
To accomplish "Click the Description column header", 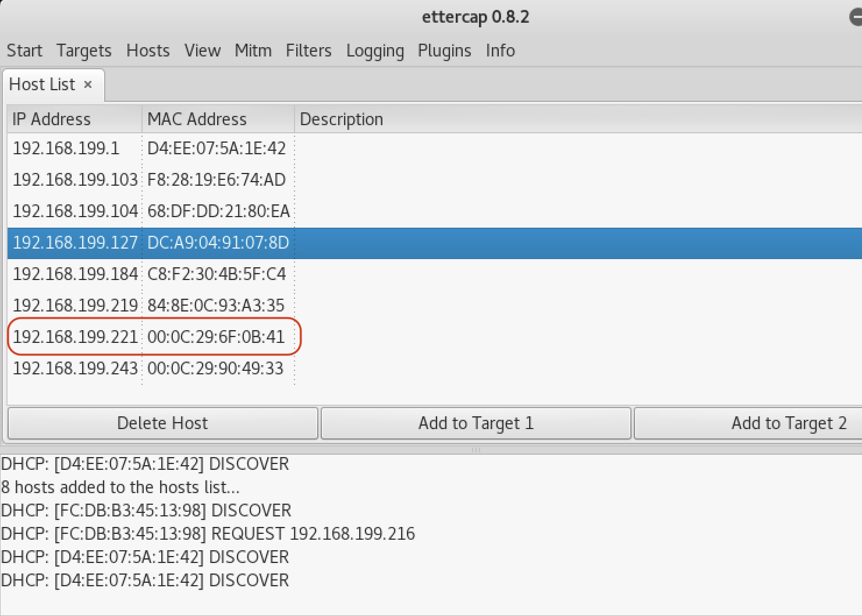I will click(341, 119).
